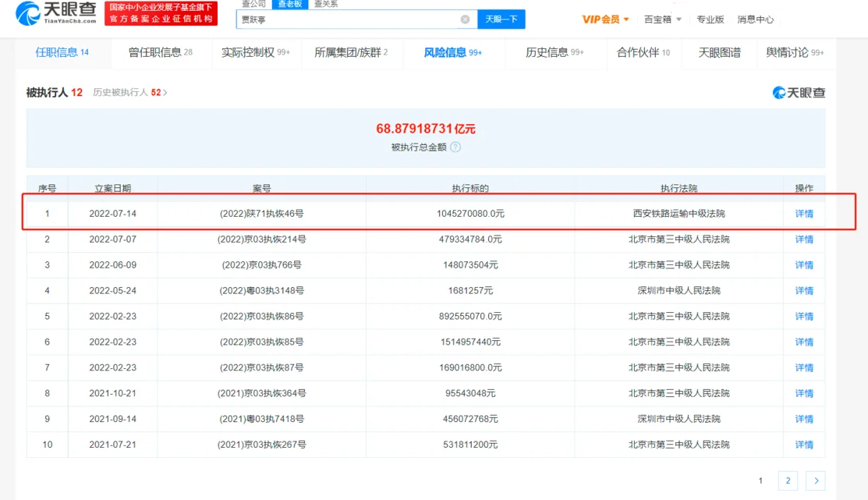Open the VIP会员 dropdown menu
This screenshot has width=868, height=500.
pos(605,20)
